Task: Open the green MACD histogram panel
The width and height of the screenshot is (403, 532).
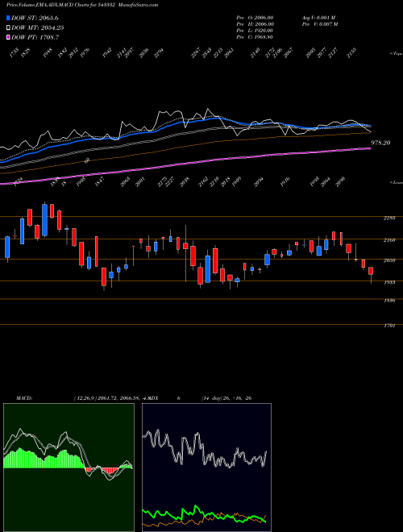Action: pyautogui.click(x=69, y=468)
